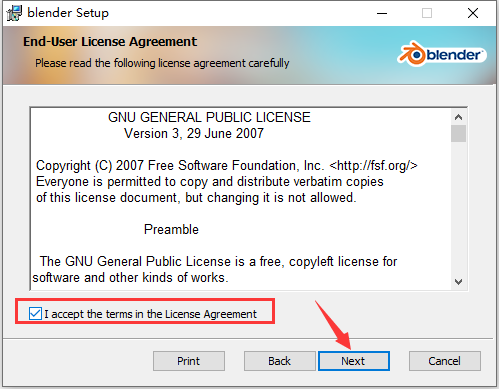Screen dimensions: 499x389
Task: Click the greyed-out maximize button
Action: pos(427,13)
